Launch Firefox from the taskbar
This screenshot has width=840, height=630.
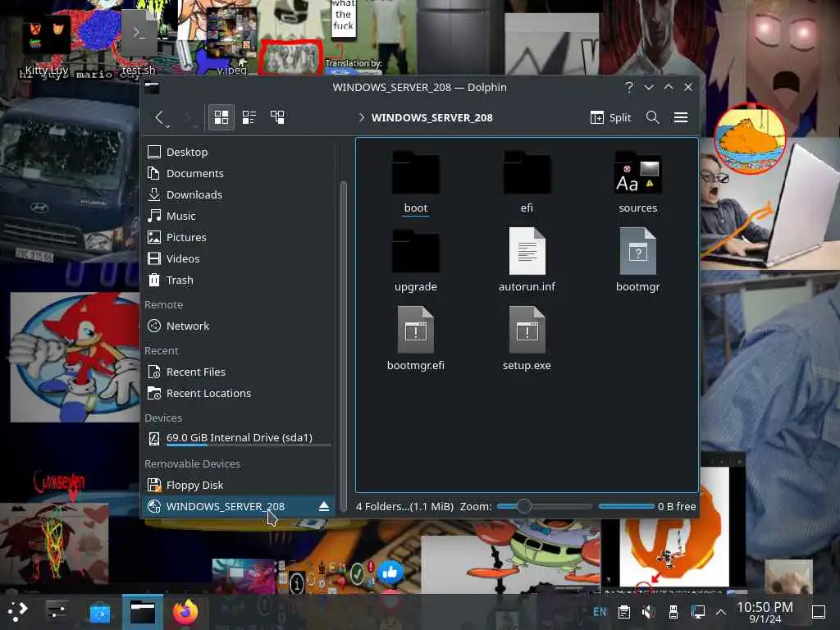click(x=185, y=612)
